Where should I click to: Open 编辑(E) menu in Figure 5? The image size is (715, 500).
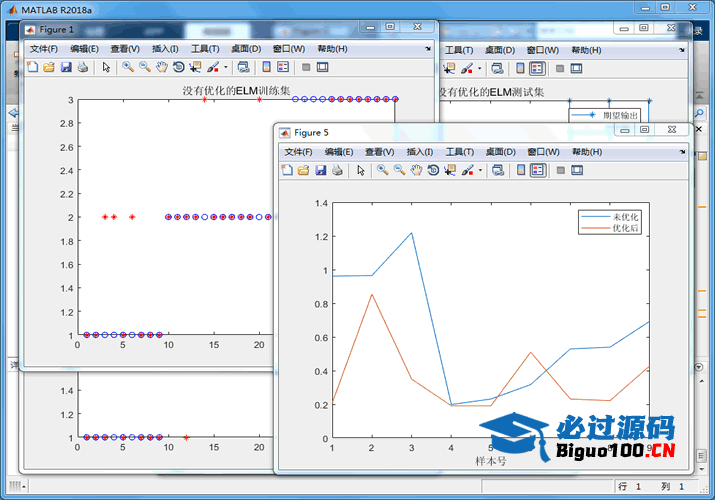(339, 152)
